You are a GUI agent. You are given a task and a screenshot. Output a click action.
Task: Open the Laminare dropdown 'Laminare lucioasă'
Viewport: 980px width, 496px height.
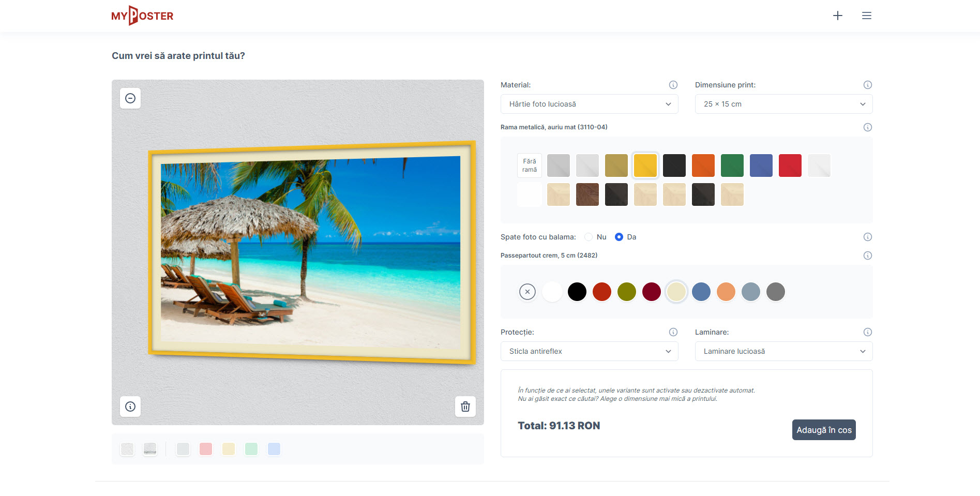[784, 351]
